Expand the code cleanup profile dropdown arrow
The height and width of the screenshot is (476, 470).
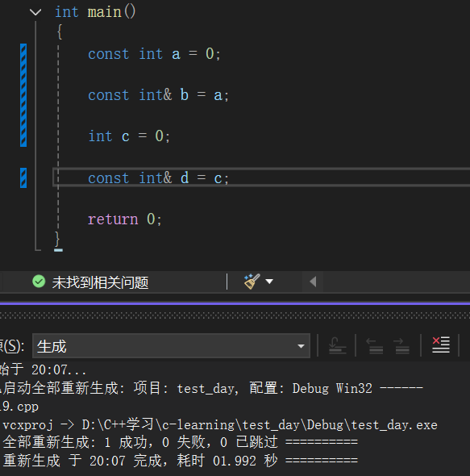click(x=269, y=282)
